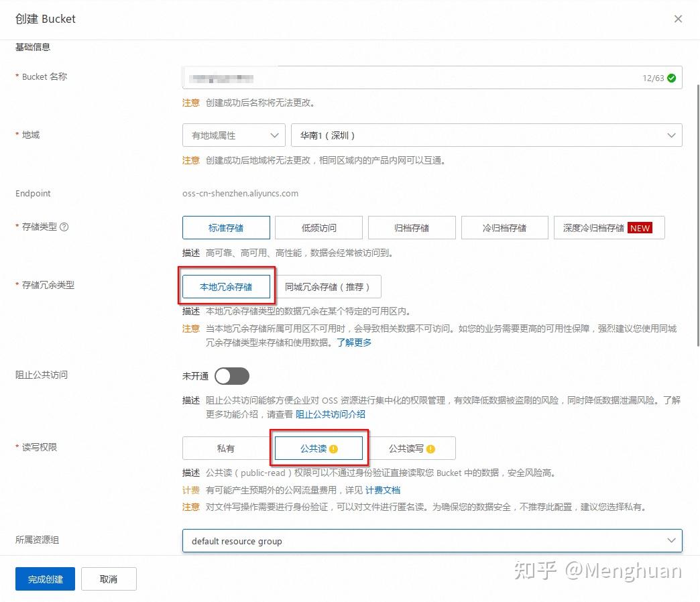Click the 完成创建 button

point(44,579)
